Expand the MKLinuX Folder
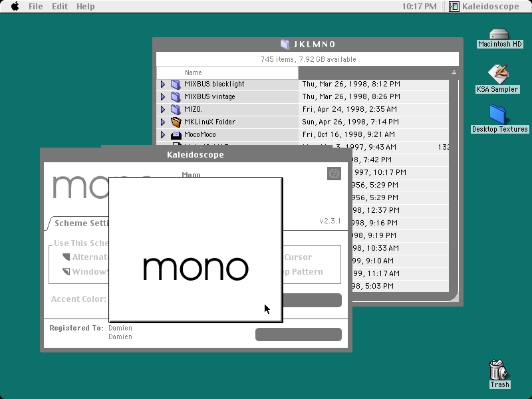This screenshot has height=399, width=532. point(163,122)
